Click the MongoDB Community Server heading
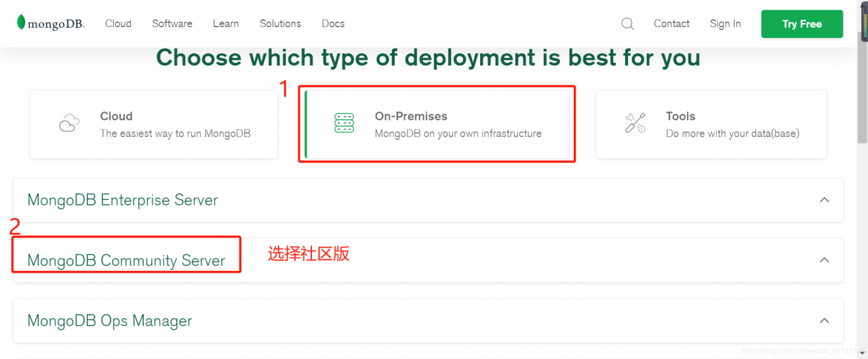The height and width of the screenshot is (359, 868). [126, 261]
